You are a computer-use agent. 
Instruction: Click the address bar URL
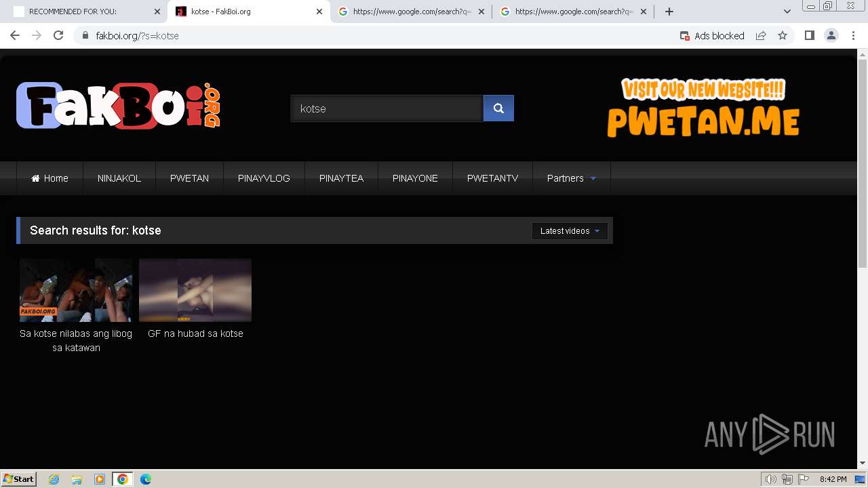point(138,36)
